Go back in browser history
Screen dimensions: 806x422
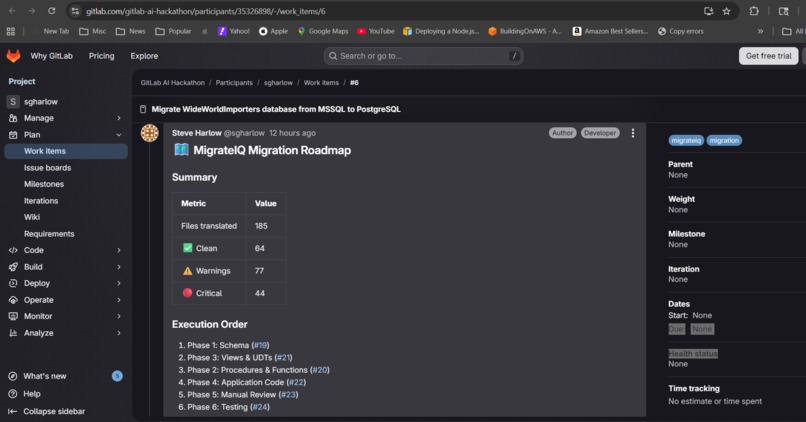pos(12,11)
